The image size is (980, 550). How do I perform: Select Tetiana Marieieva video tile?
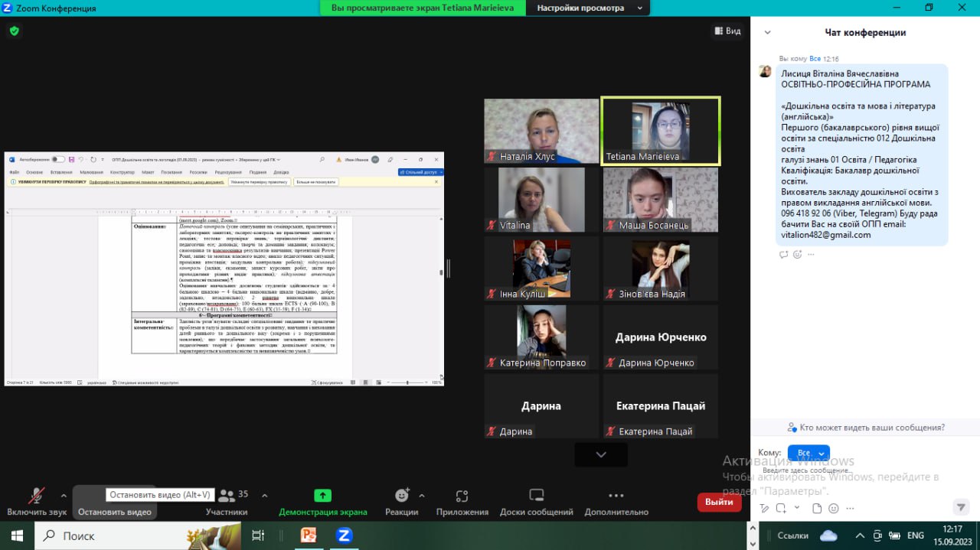coord(660,131)
